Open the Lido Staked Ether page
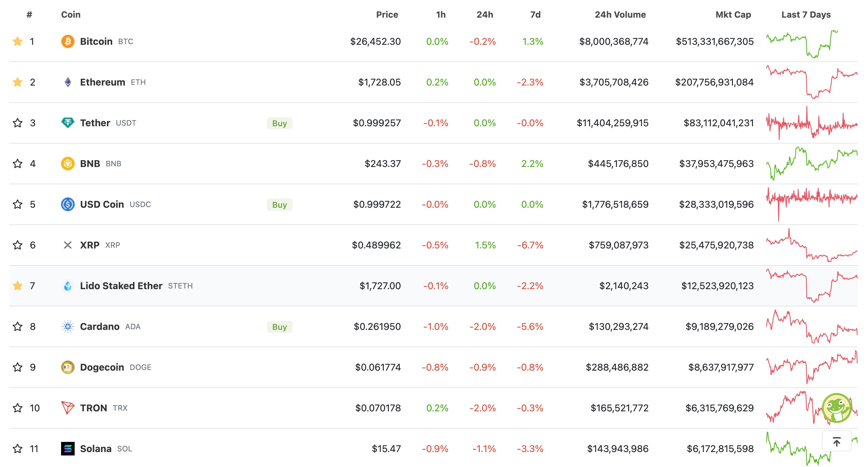Image resolution: width=868 pixels, height=467 pixels. pos(121,286)
